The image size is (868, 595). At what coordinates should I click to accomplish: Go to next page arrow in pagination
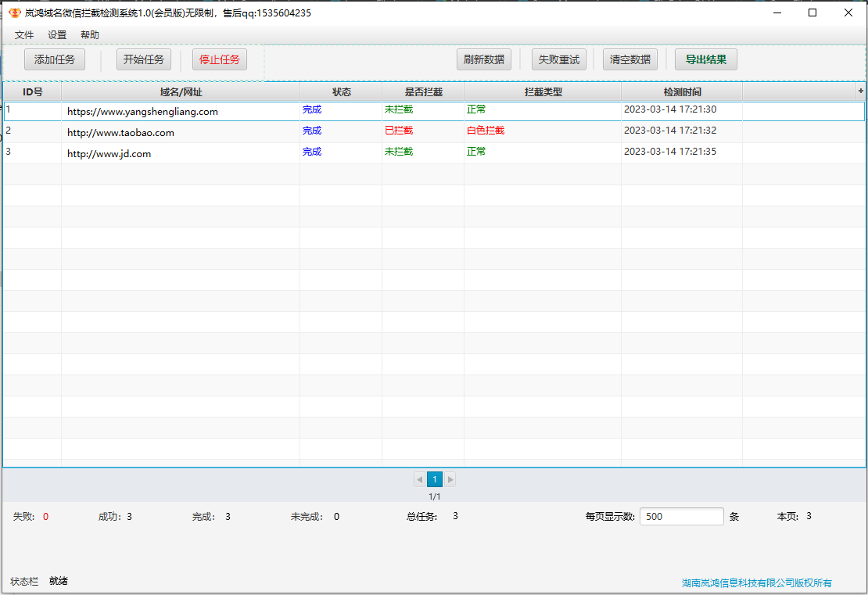pyautogui.click(x=450, y=479)
